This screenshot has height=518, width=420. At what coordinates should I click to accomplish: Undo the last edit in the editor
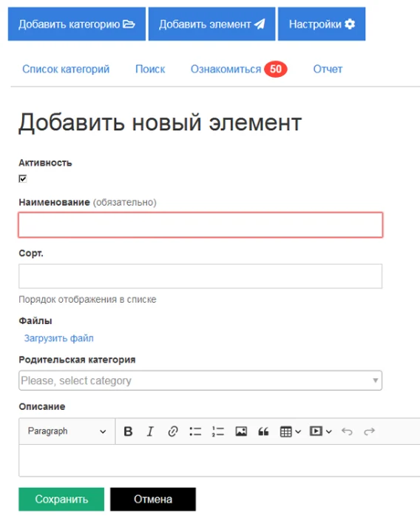347,431
